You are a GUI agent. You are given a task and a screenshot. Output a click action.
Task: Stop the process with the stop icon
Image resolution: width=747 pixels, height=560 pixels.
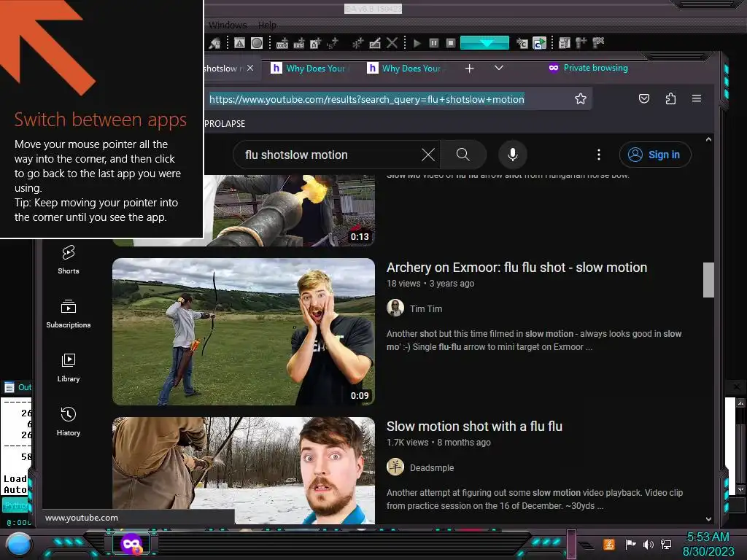451,43
